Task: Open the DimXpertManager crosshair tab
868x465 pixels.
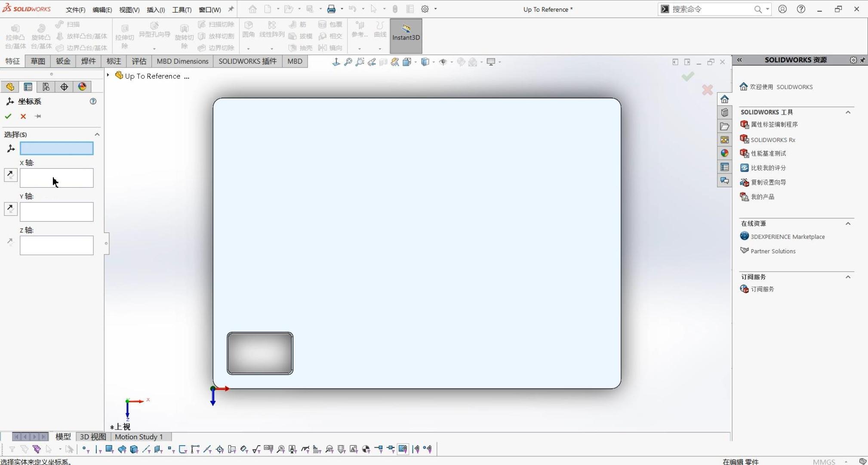Action: point(64,87)
